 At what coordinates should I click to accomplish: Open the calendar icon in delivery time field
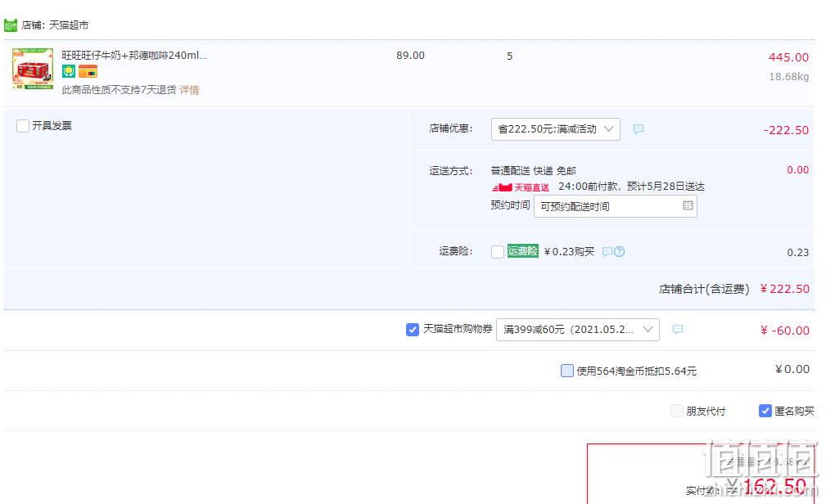[x=688, y=205]
